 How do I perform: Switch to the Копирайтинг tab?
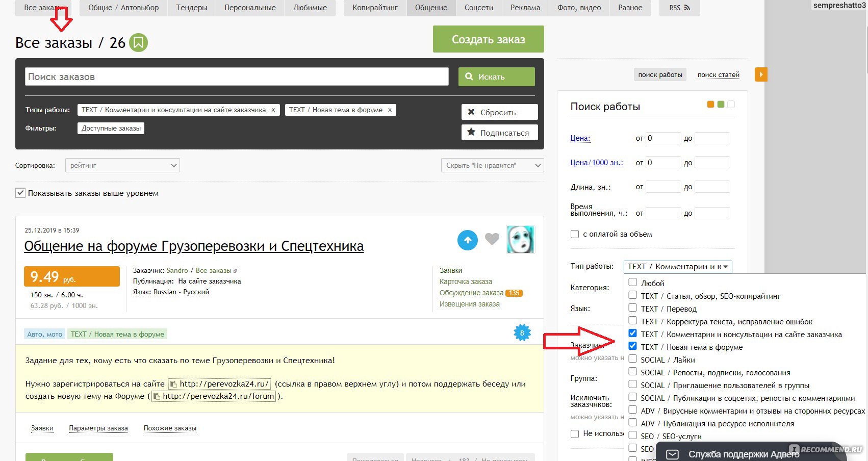[375, 8]
